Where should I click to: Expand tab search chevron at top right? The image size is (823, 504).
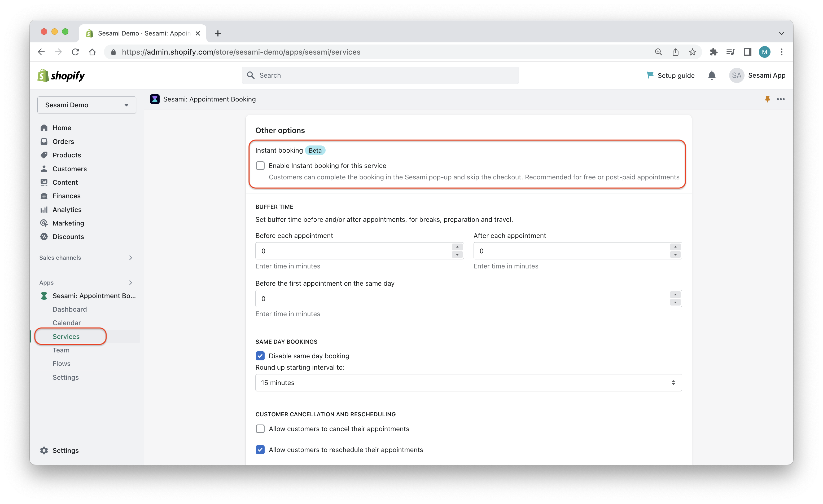[x=782, y=33]
